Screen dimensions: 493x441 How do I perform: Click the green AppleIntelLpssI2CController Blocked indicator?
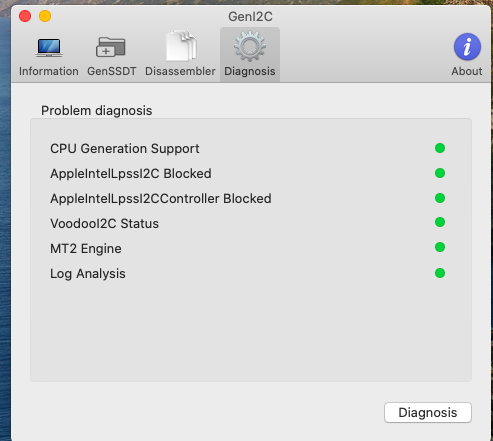(440, 198)
